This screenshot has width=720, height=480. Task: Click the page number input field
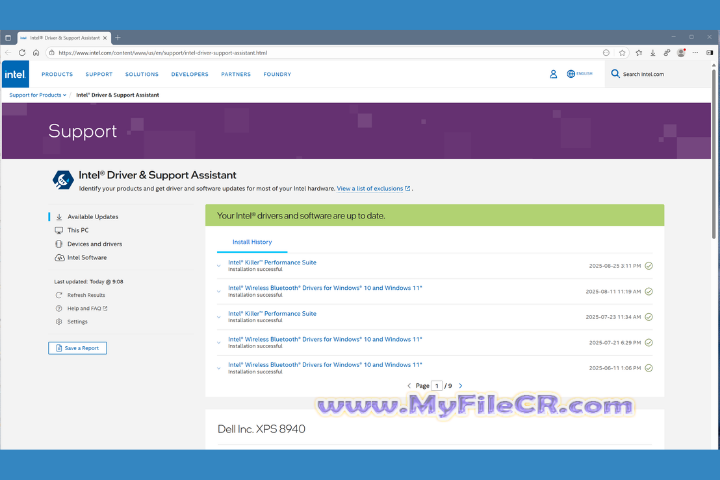437,386
